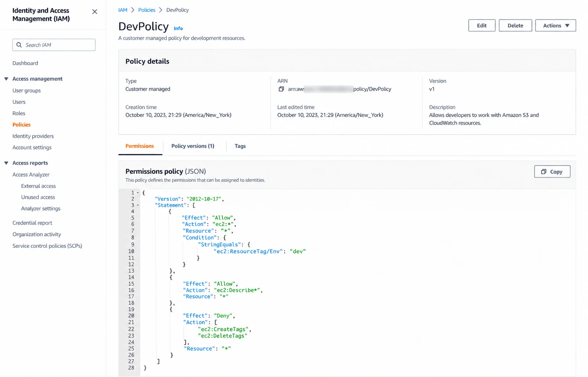
Task: Collapse the Access management section
Action: coord(6,79)
